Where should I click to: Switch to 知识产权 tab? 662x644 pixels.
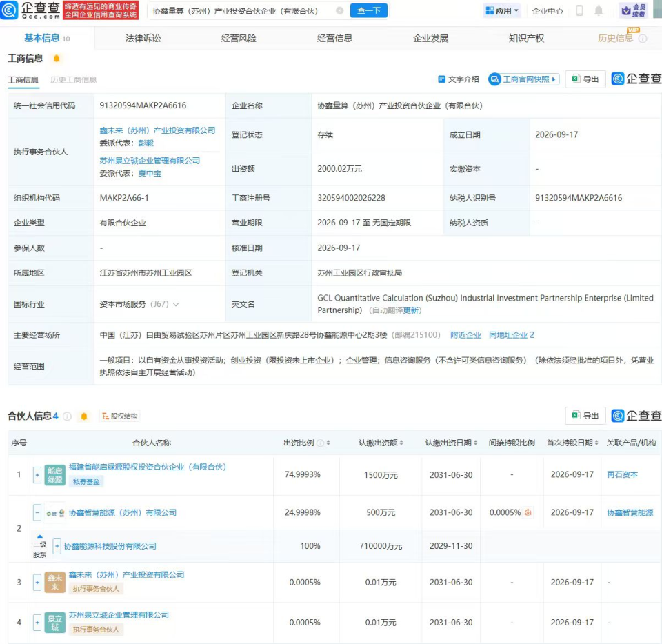click(x=526, y=39)
